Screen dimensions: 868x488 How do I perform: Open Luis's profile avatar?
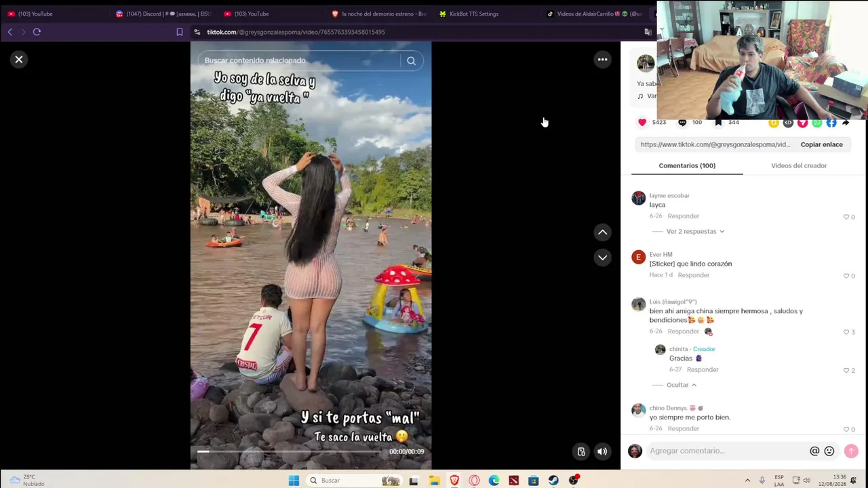point(638,304)
